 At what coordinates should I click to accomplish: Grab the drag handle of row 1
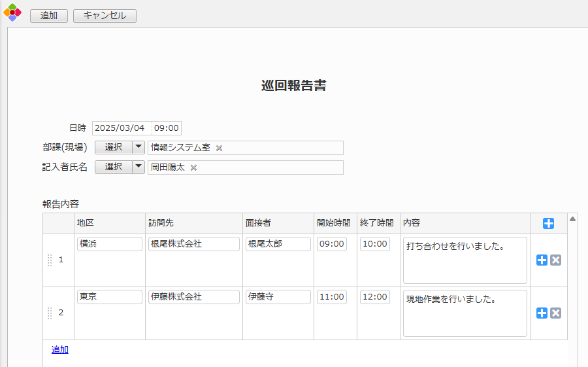coord(50,260)
